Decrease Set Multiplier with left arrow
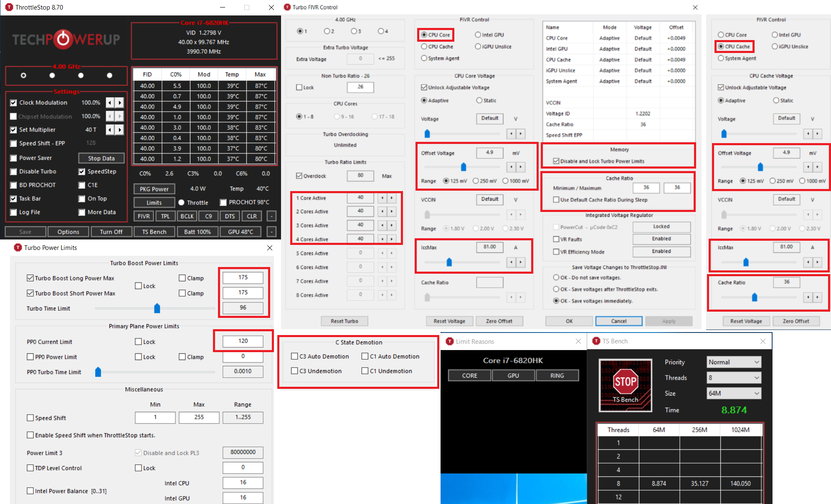This screenshot has width=831, height=504. click(x=110, y=130)
